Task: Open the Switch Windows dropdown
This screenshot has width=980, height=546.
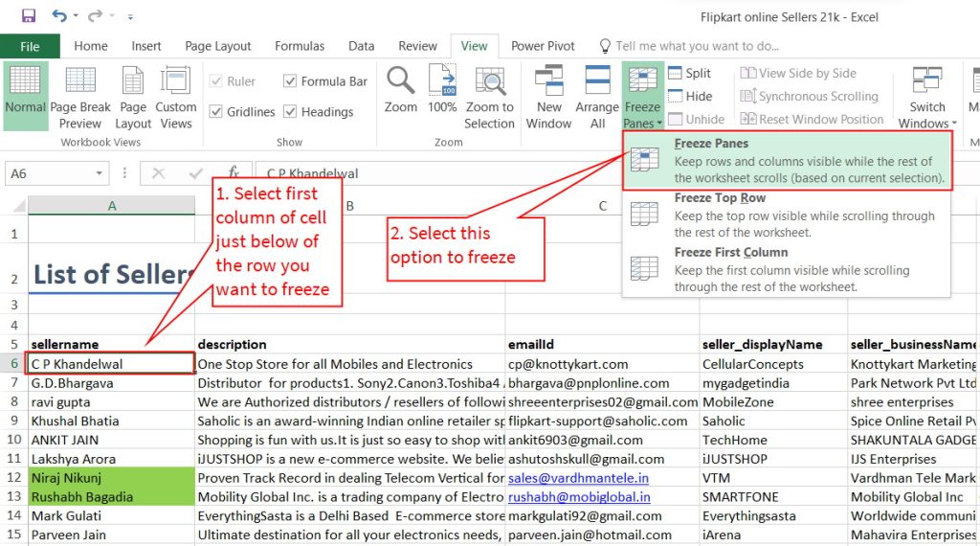Action: (x=927, y=96)
